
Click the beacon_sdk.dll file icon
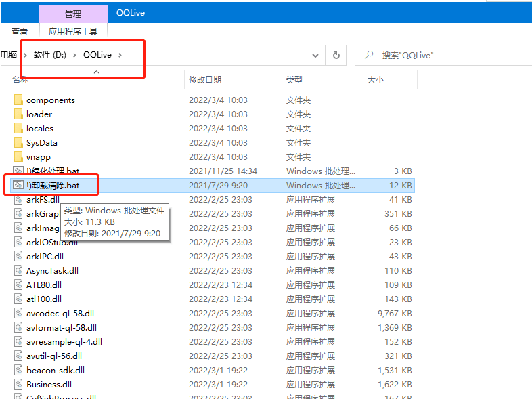[18, 371]
